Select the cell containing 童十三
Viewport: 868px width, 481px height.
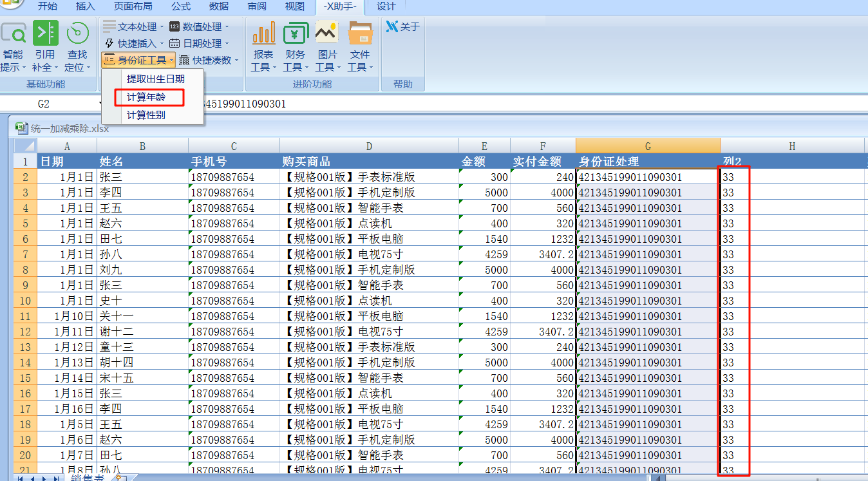pyautogui.click(x=142, y=347)
